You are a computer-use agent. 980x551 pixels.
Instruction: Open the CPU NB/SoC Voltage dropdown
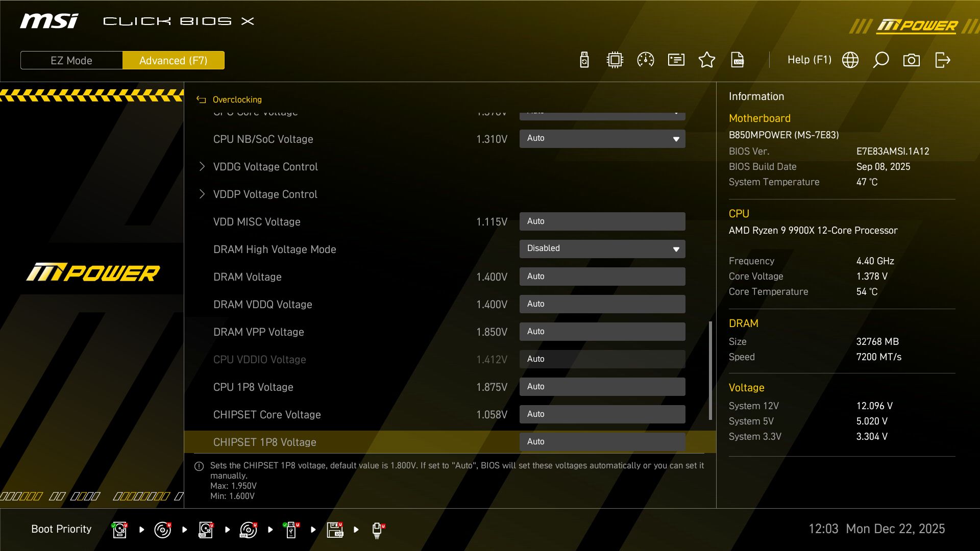tap(602, 139)
